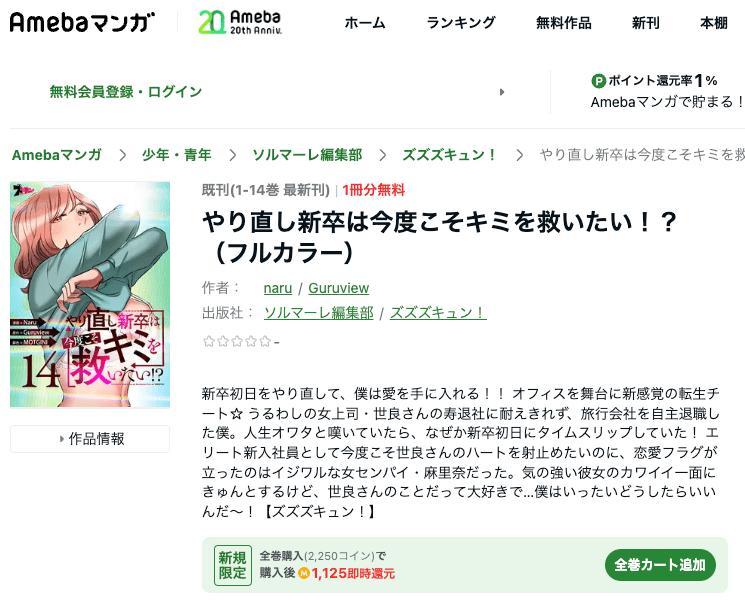Open the ズズズキュン！ publisher link
The image size is (745, 605).
438,313
